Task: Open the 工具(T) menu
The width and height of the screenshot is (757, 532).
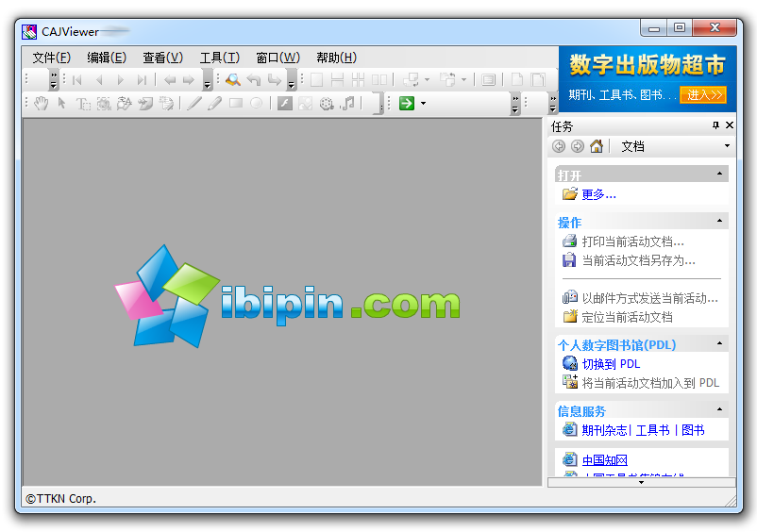Action: [220, 58]
